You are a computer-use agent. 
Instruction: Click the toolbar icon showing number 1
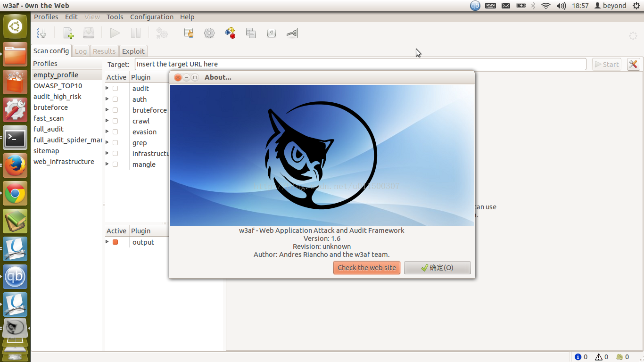(272, 33)
